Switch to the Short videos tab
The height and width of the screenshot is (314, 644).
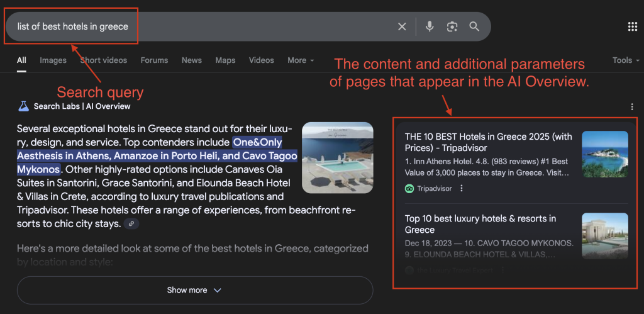coord(104,60)
